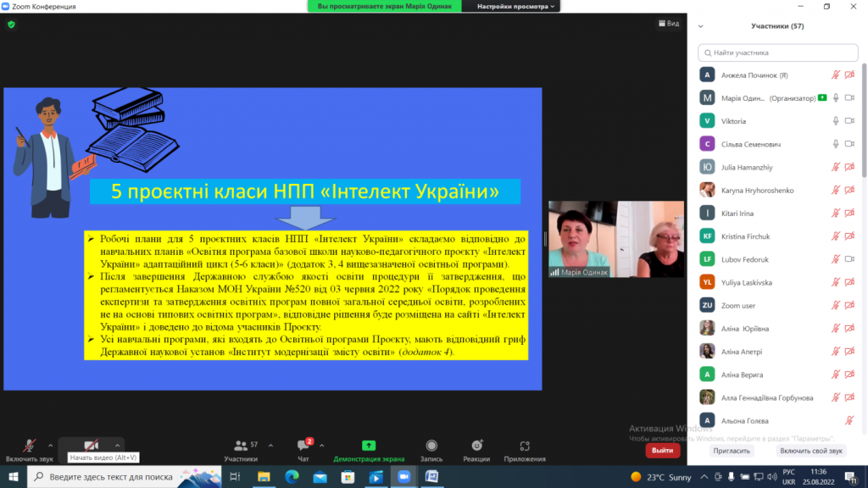Image resolution: width=868 pixels, height=488 pixels.
Task: Select participant Kristina Firchuk
Action: [778, 236]
